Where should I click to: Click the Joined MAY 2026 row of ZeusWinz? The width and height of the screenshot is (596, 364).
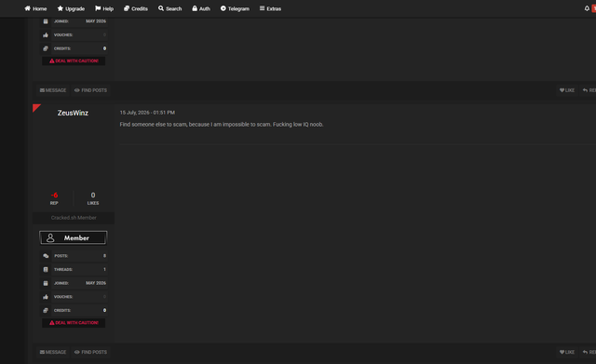click(74, 283)
